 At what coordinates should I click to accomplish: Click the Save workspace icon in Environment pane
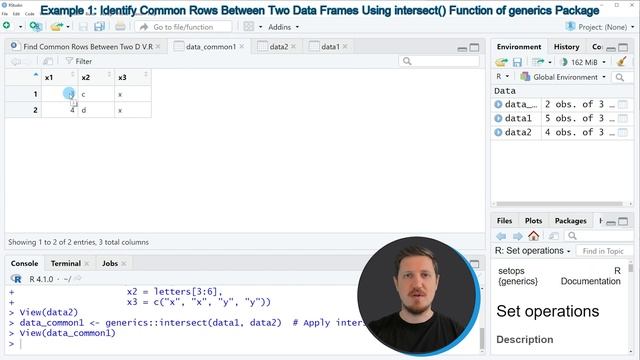[518, 62]
